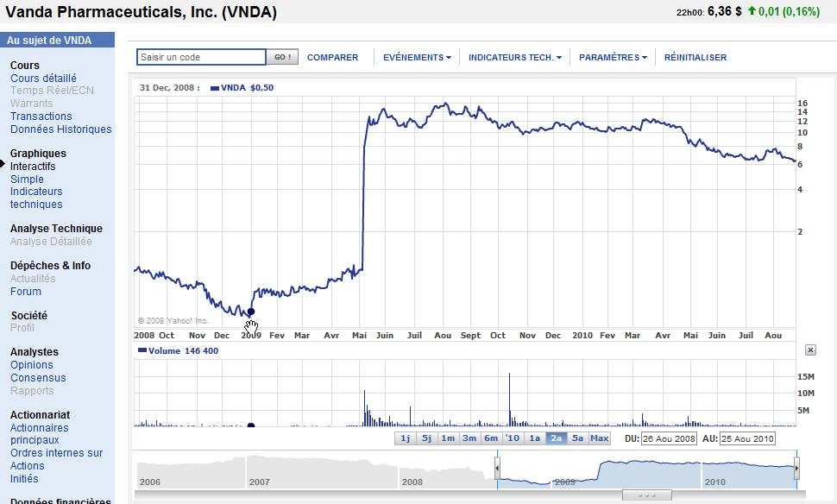
Task: Open the Simple chart link
Action: 27,180
